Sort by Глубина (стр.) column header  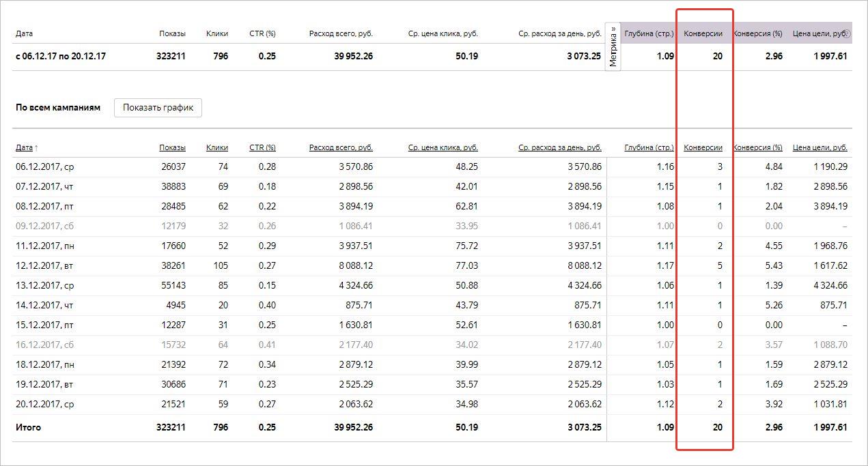[x=649, y=147]
